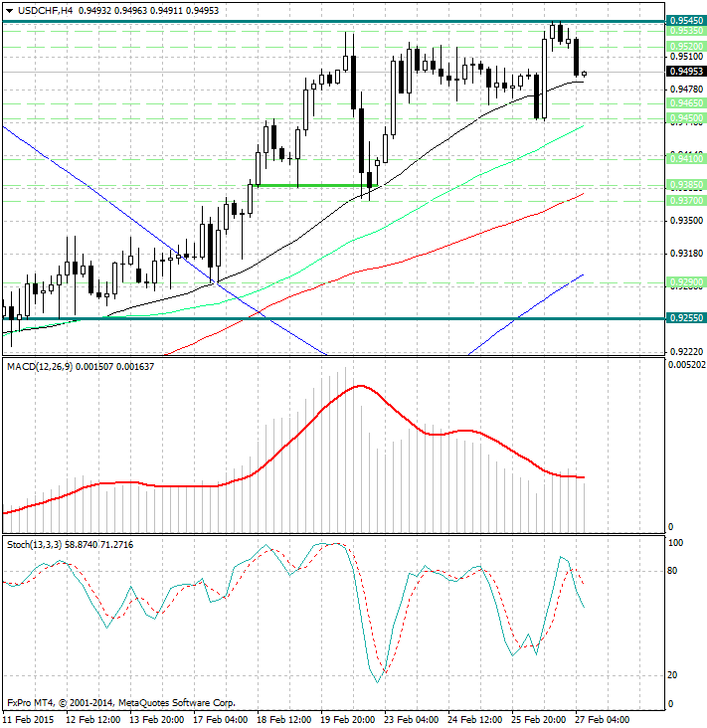This screenshot has width=707, height=728.
Task: Click the 24 Feb 12:00 time label
Action: click(x=474, y=720)
